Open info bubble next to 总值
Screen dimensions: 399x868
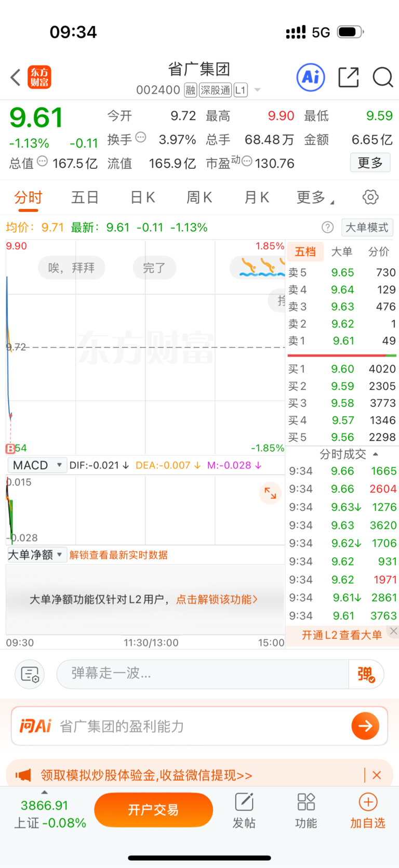coord(43,161)
